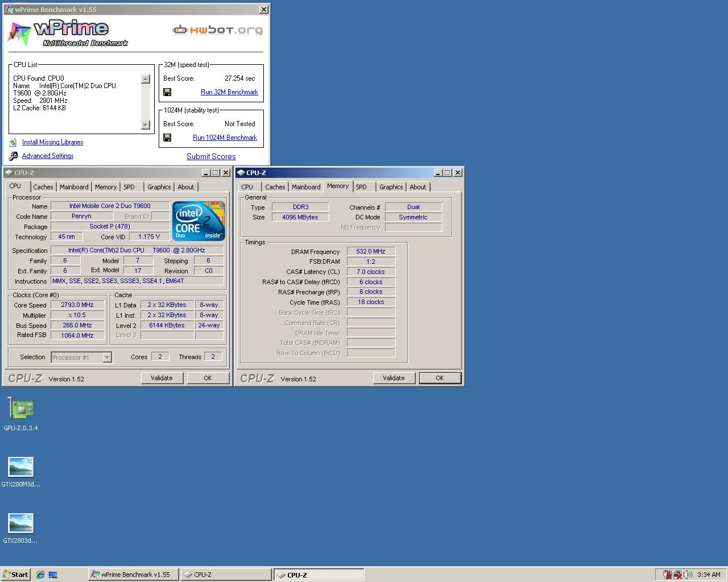Click the Advanced Settings wrench icon
This screenshot has width=728, height=582.
[x=13, y=156]
